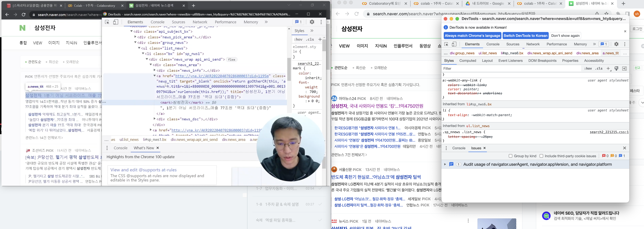Image resolution: width=644 pixels, height=229 pixels.
Task: Bookmark the page with the star icon
Action: (x=606, y=14)
